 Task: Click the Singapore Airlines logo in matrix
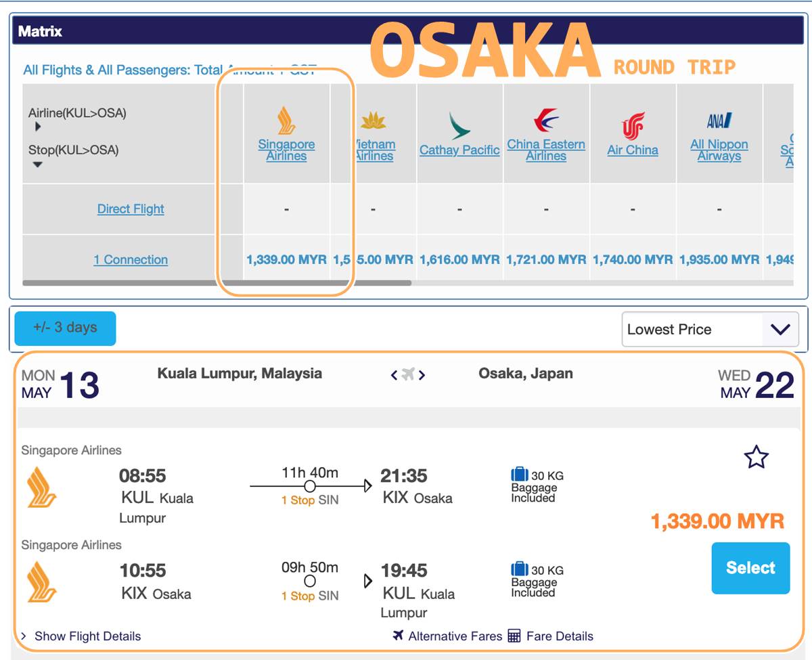286,120
